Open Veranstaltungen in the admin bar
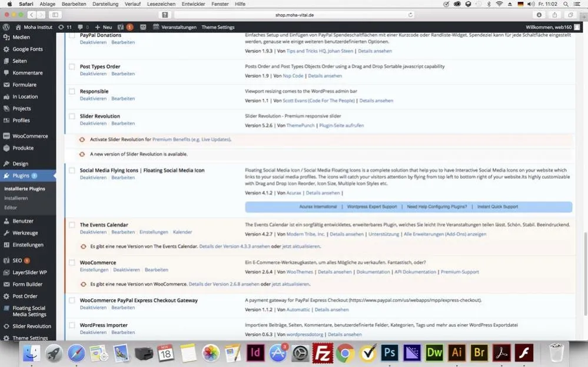This screenshot has height=367, width=588. pyautogui.click(x=175, y=27)
